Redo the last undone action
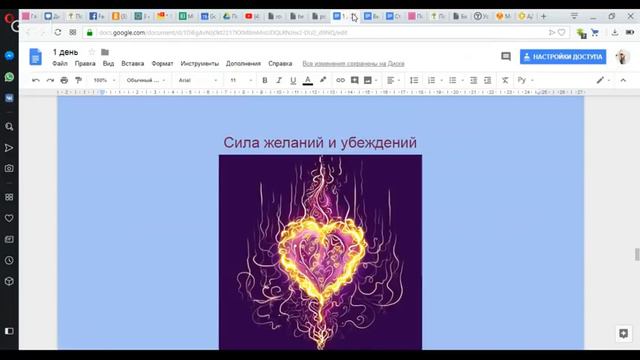The width and height of the screenshot is (640, 360). tap(50, 80)
